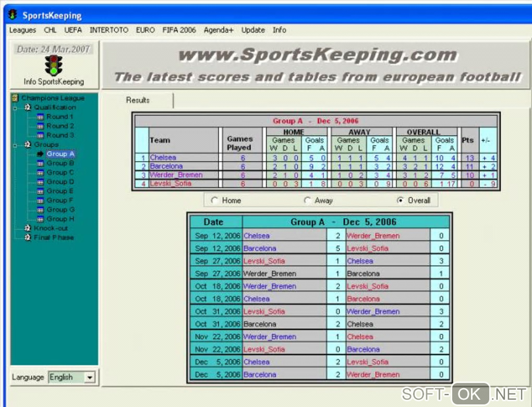The width and height of the screenshot is (532, 407).
Task: Open the CHL menu
Action: click(x=50, y=30)
